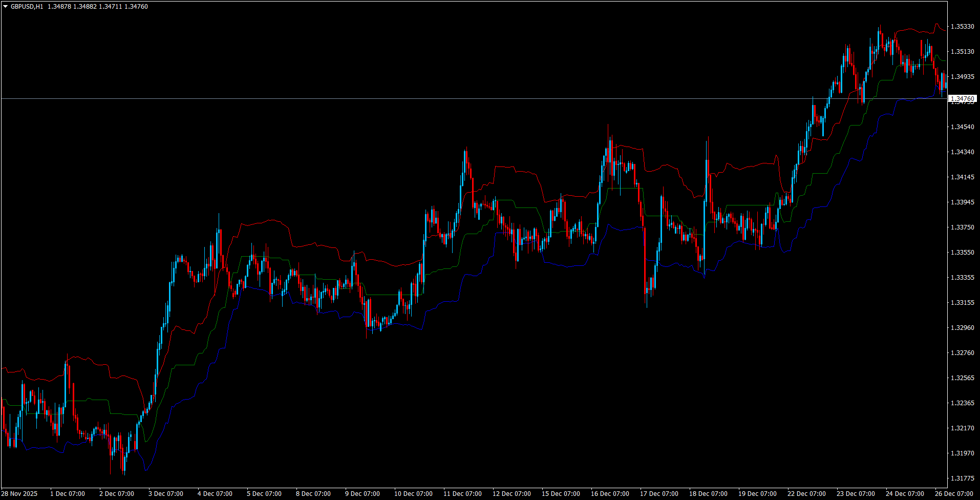The width and height of the screenshot is (980, 500).
Task: Click the 8 Dec 07:00 date label
Action: (313, 494)
